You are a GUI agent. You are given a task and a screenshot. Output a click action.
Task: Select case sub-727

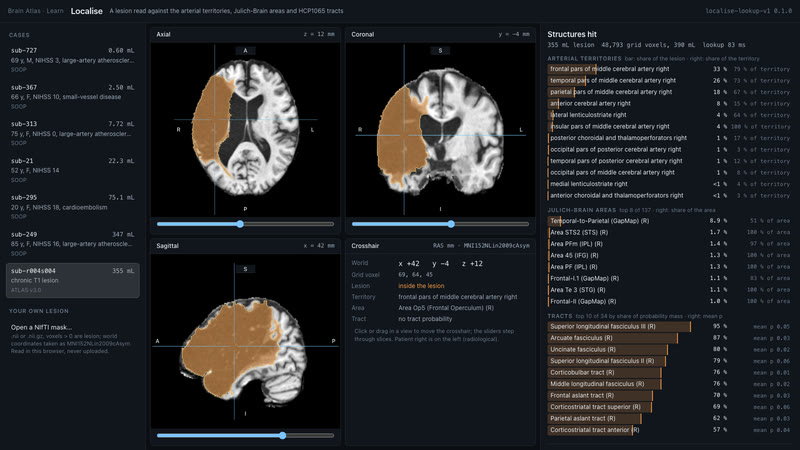click(x=72, y=60)
